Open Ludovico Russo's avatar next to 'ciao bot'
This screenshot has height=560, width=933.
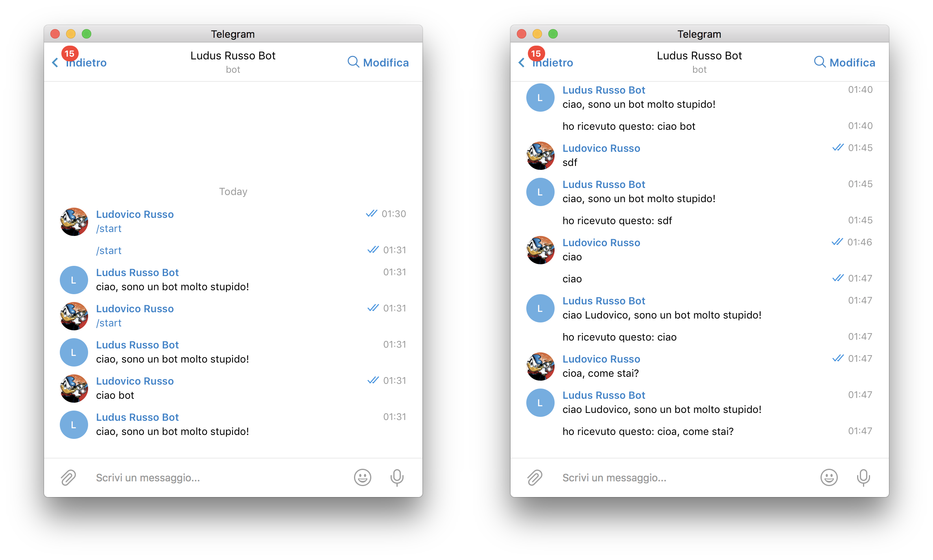click(74, 389)
